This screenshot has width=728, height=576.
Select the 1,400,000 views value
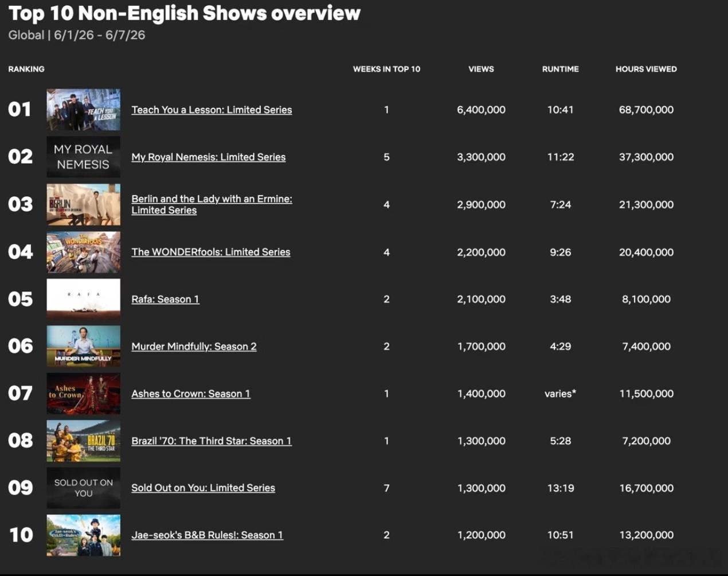point(481,394)
